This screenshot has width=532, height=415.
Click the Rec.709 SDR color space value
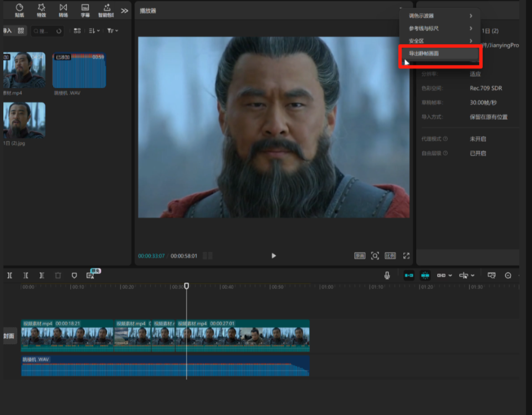click(486, 88)
